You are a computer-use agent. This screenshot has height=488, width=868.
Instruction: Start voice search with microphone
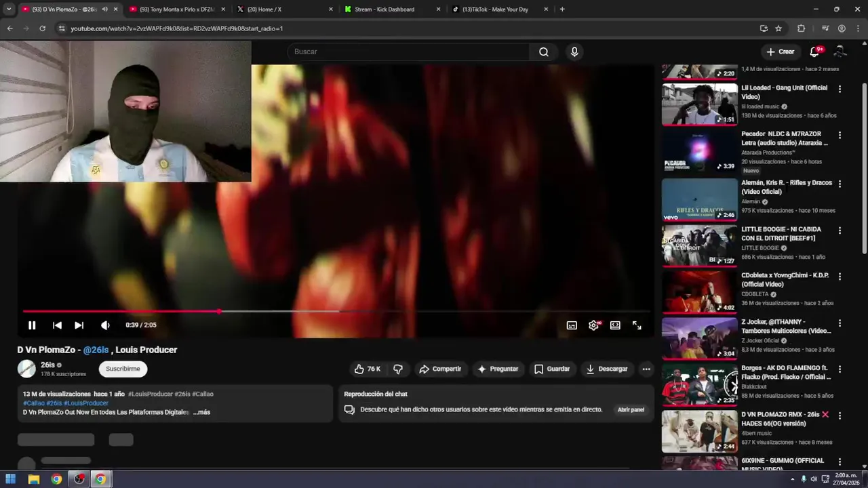pyautogui.click(x=574, y=52)
